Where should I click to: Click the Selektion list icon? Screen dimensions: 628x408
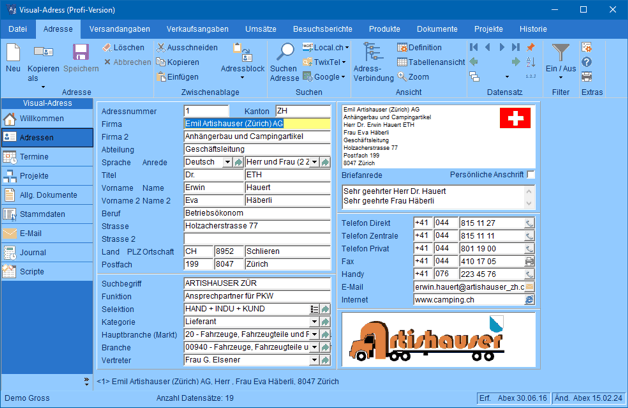pyautogui.click(x=314, y=309)
